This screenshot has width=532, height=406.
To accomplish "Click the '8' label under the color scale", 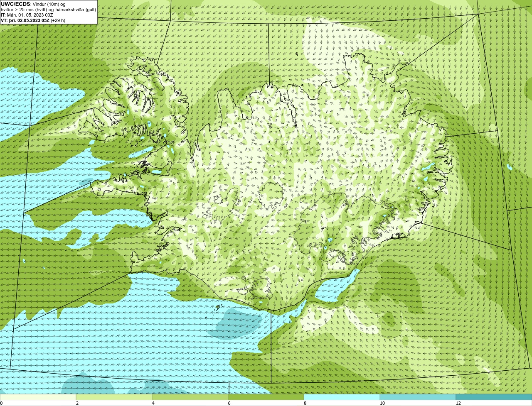I will click(x=305, y=403).
